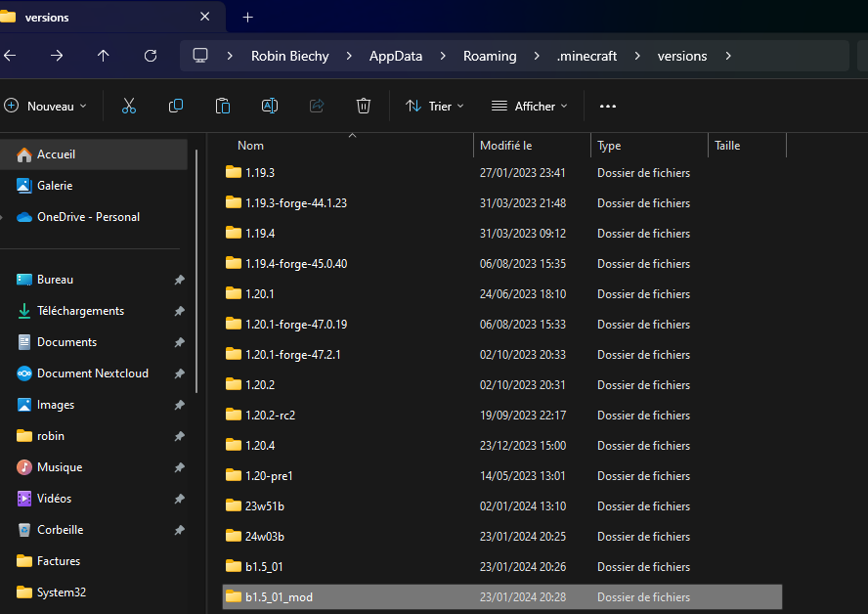The height and width of the screenshot is (614, 868).
Task: Click the Copy icon in toolbar
Action: (176, 106)
